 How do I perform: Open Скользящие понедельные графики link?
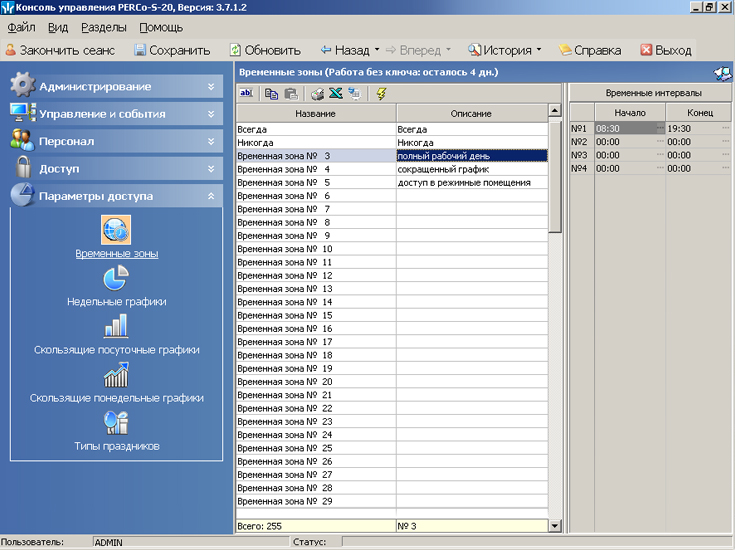[x=117, y=398]
